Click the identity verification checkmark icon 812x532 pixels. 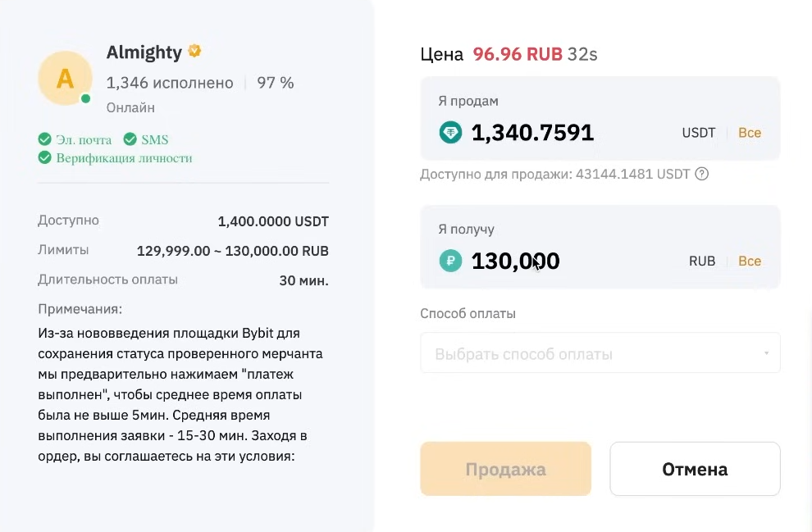[44, 158]
